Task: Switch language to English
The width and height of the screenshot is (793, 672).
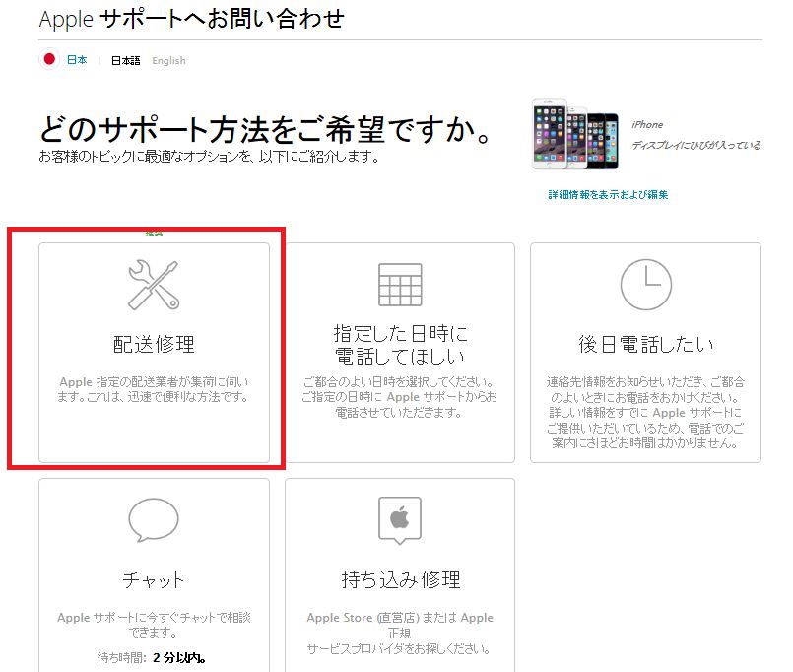Action: click(168, 61)
